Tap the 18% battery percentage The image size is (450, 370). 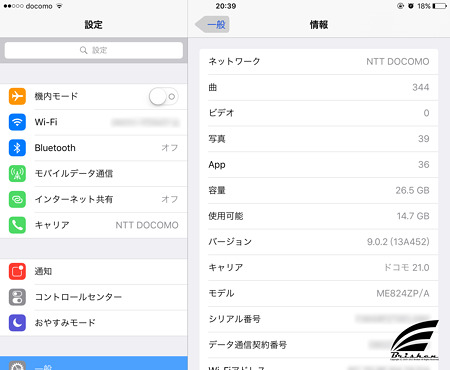tap(424, 6)
